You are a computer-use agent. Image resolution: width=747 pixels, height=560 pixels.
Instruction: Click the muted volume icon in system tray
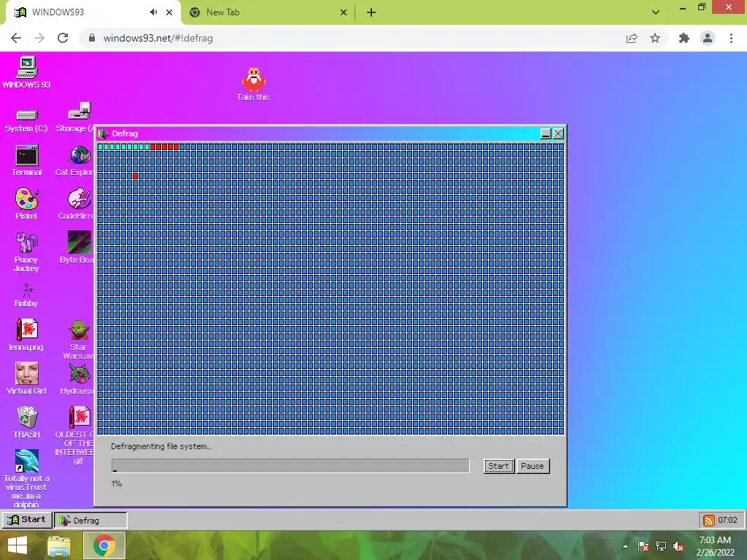pos(678,546)
